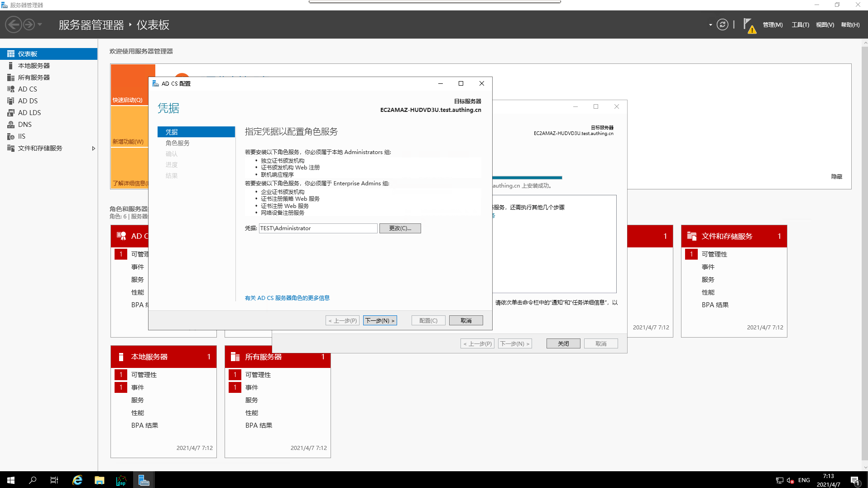
Task: Open Internet Explorer from the taskbar
Action: point(77,480)
